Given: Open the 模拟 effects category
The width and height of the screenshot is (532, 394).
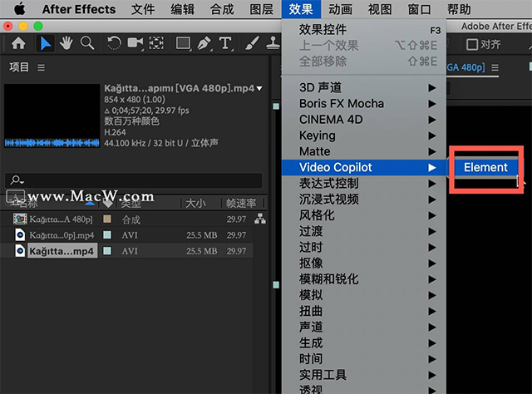Looking at the screenshot, I should (x=364, y=295).
